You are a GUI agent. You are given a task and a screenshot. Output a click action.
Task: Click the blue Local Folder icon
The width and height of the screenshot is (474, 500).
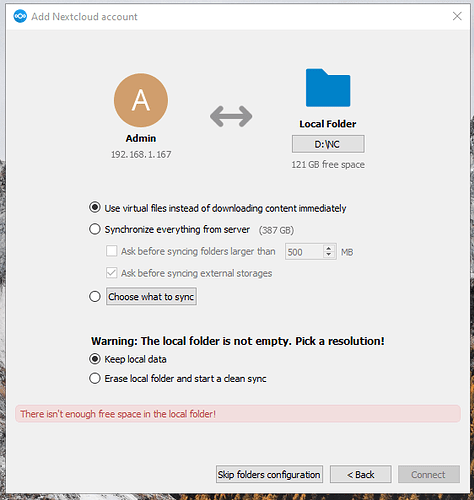[x=328, y=88]
